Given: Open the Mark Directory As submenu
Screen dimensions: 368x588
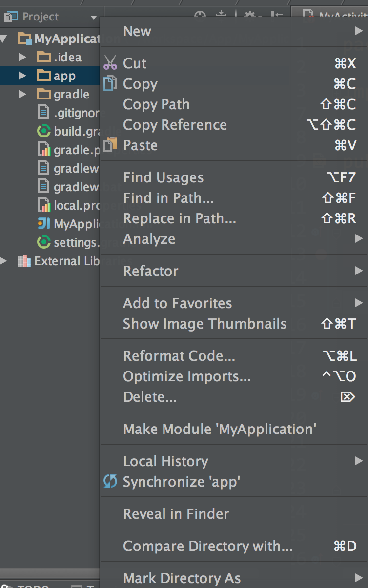Looking at the screenshot, I should (234, 578).
